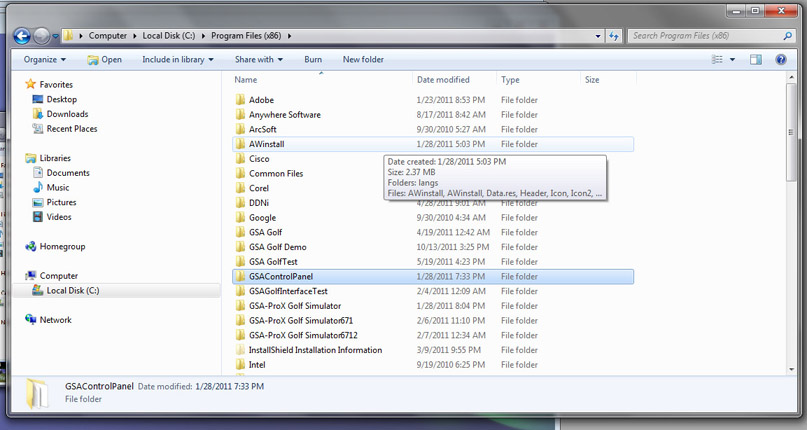807x430 pixels.
Task: Select Local Disk (C:) in the breadcrumb
Action: tap(169, 36)
